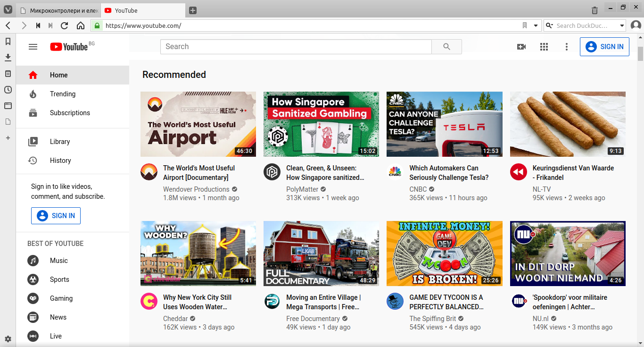The image size is (644, 347).
Task: Click the Cheddar channel avatar
Action: [x=149, y=301]
